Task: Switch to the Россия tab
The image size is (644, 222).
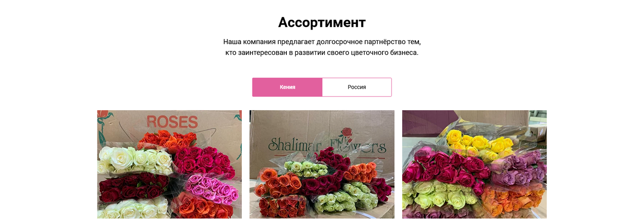Action: coord(357,87)
